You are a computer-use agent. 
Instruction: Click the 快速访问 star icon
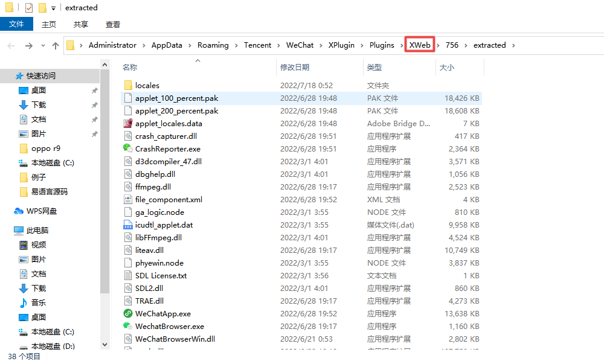19,76
